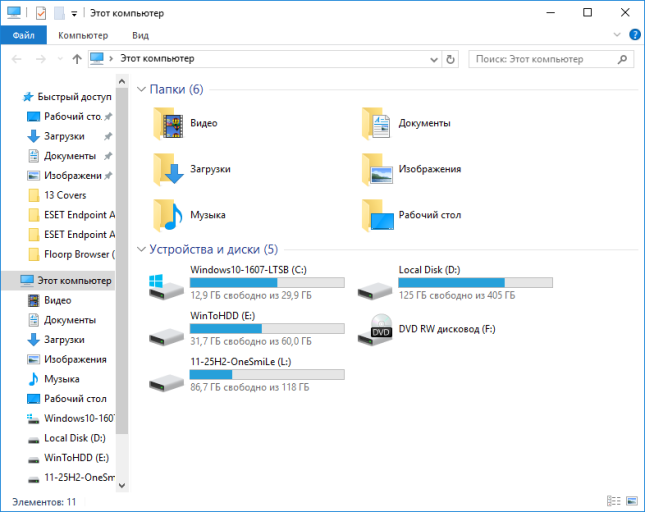645x512 pixels.
Task: Expand the ribbon with the chevron
Action: (617, 35)
